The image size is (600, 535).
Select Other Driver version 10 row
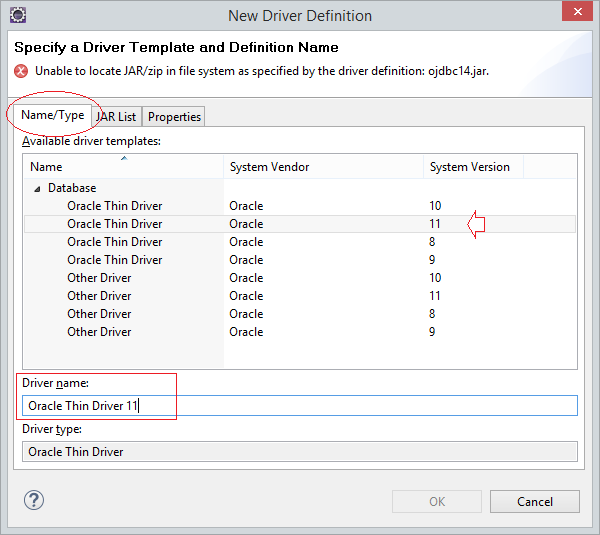pos(300,278)
